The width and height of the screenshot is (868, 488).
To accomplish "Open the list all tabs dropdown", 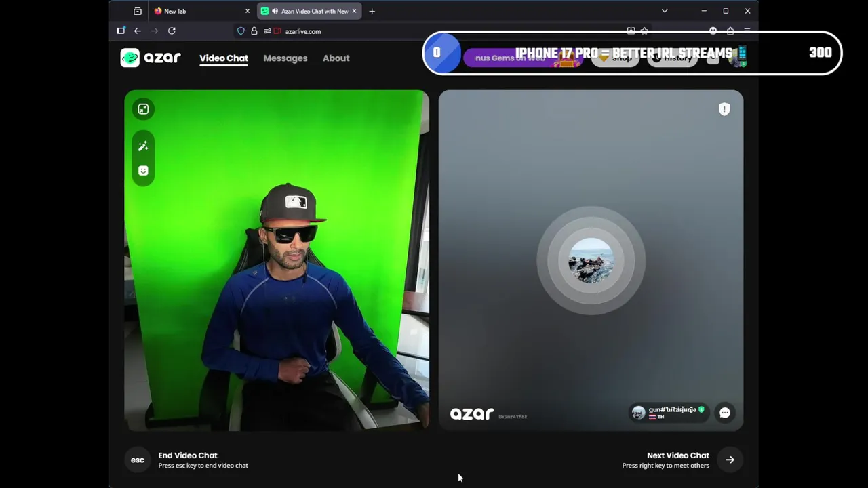I will 665,11.
